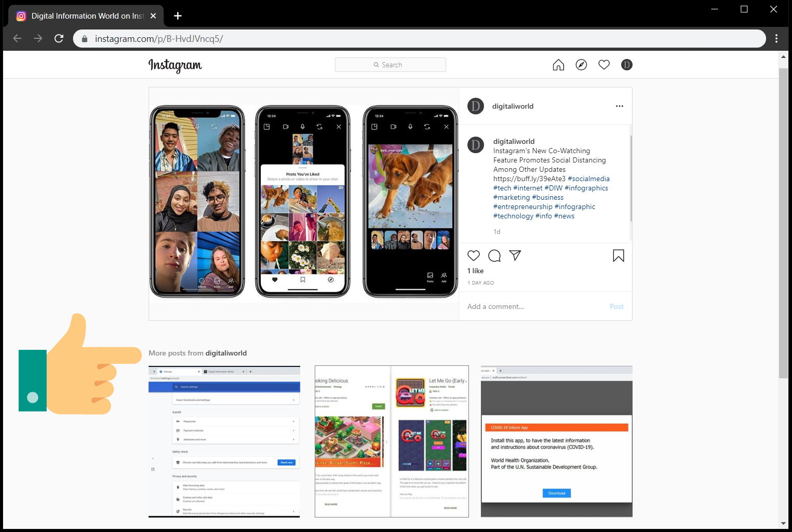Open the post's three-dot options menu
Screen dimensions: 792x532
tap(620, 106)
